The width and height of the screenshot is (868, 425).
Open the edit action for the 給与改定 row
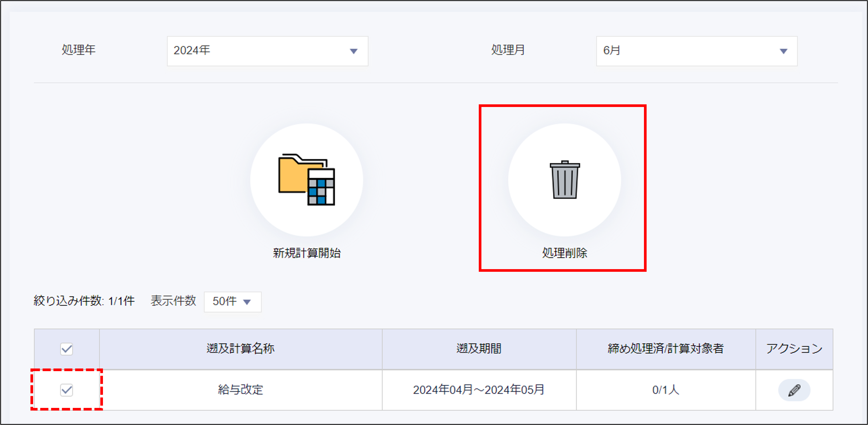click(x=794, y=390)
